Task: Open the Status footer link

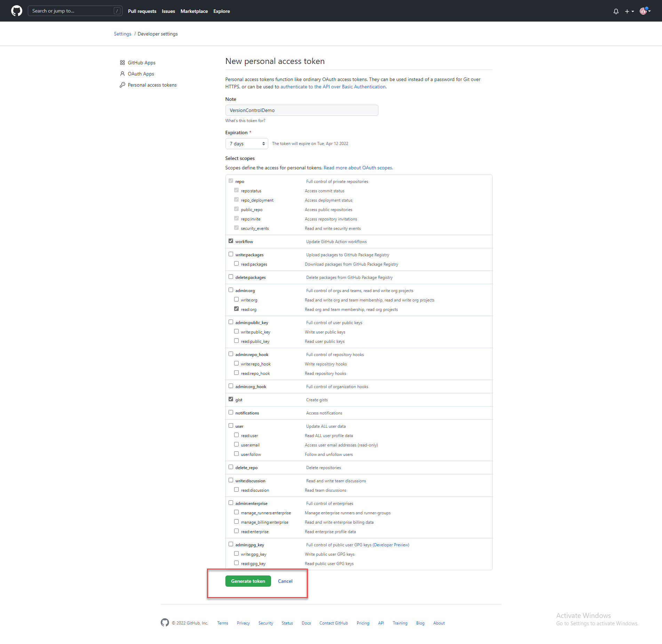Action: tap(287, 623)
